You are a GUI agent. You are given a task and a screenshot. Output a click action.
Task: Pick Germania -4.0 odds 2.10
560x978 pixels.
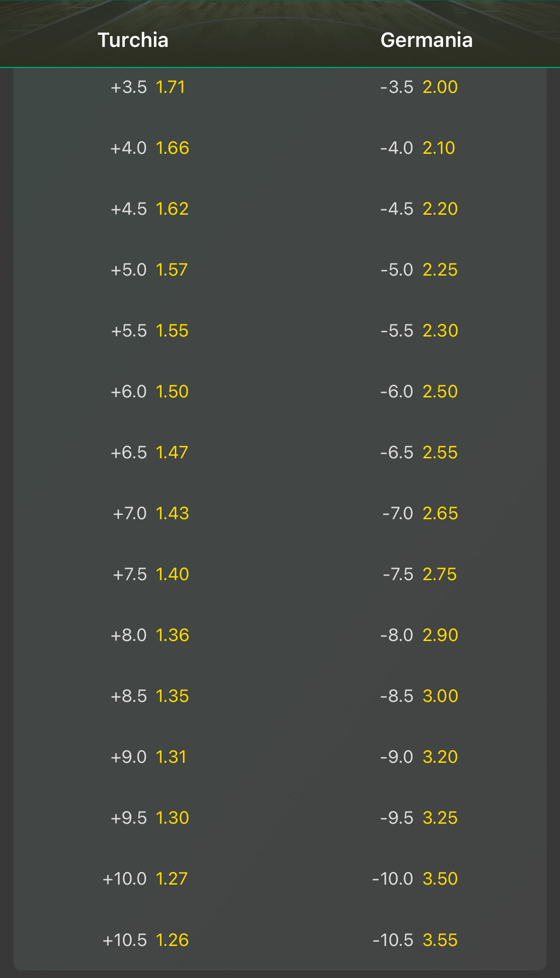point(419,148)
